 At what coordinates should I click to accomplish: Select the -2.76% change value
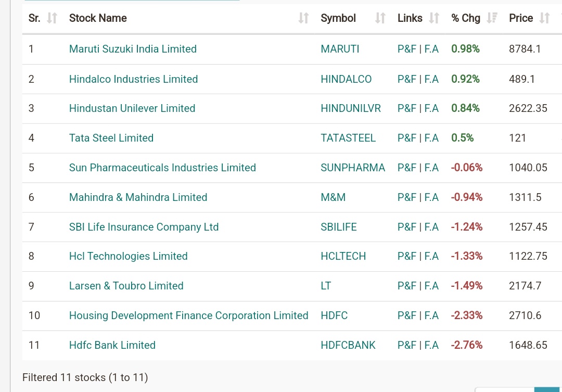click(x=467, y=345)
